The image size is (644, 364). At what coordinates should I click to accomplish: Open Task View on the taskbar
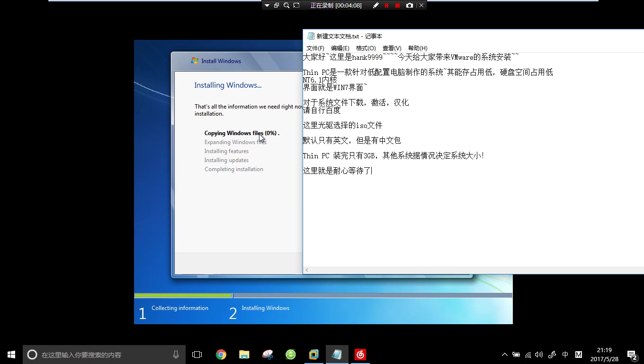[x=197, y=355]
